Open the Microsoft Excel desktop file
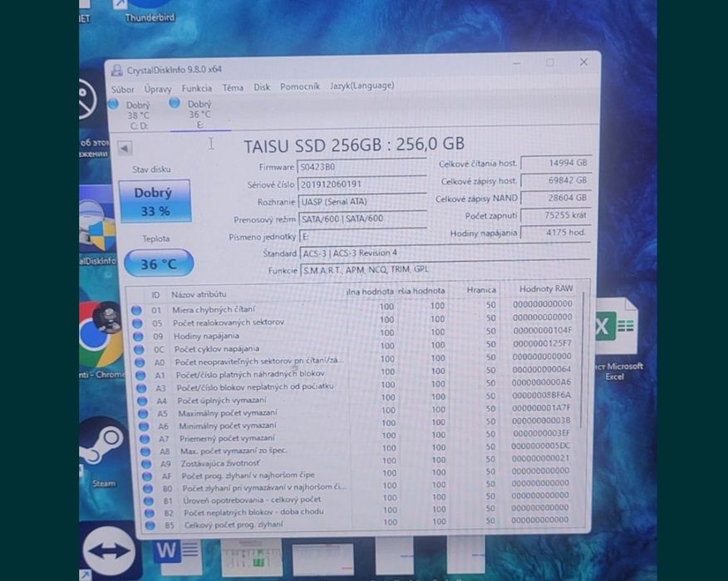The image size is (728, 581). point(617,340)
